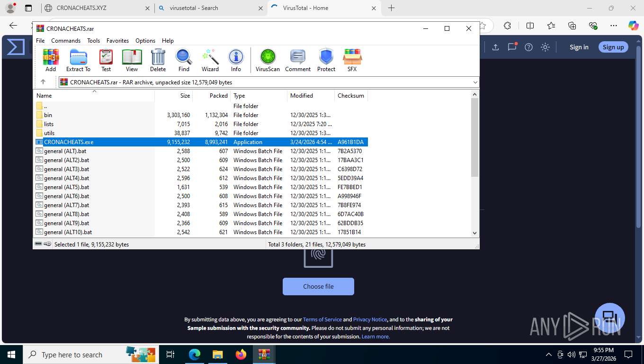The height and width of the screenshot is (364, 644).
Task: Sort by Type column header
Action: 259,96
